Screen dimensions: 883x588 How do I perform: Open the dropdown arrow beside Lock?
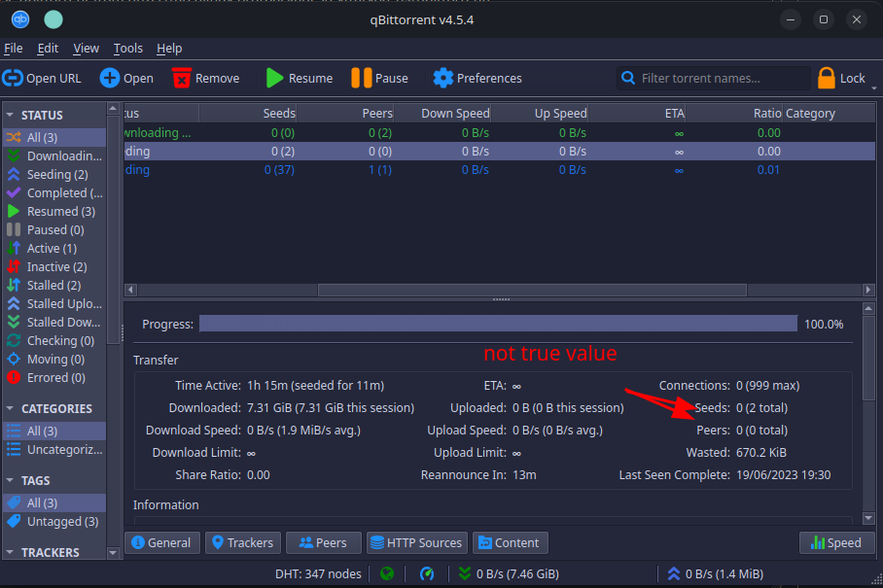click(874, 85)
